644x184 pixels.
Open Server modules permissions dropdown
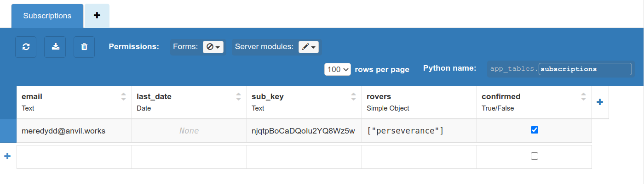pyautogui.click(x=308, y=47)
